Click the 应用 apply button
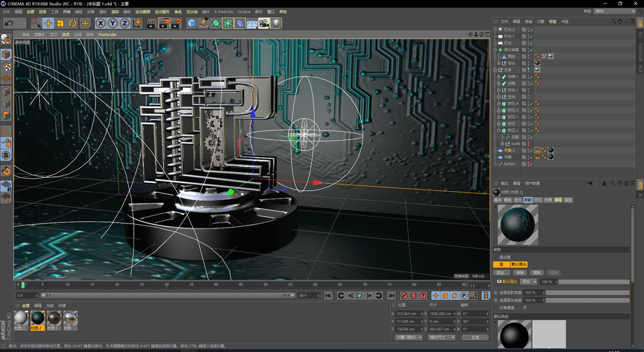Image resolution: width=644 pixels, height=352 pixels. click(475, 337)
